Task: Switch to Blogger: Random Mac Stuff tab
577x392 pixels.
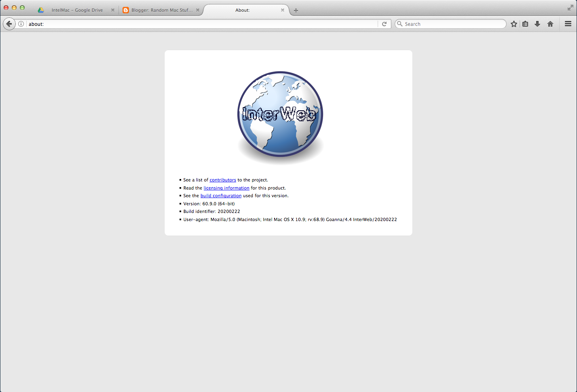Action: coord(162,10)
